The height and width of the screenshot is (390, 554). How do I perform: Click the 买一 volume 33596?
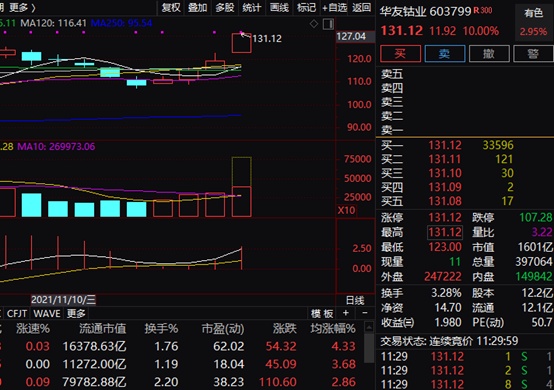point(498,145)
